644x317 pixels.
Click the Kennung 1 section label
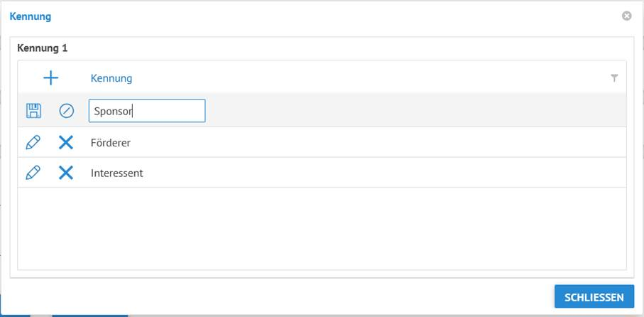[x=42, y=48]
